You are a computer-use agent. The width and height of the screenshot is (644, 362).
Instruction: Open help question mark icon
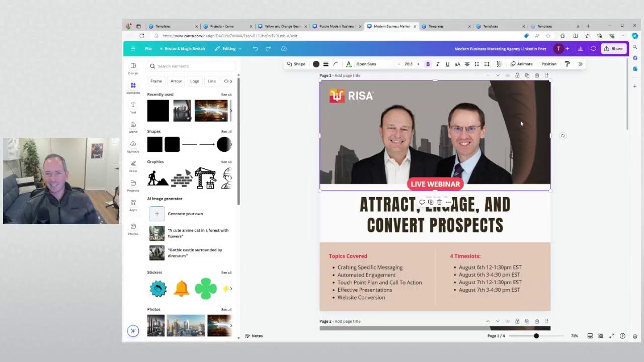click(622, 336)
